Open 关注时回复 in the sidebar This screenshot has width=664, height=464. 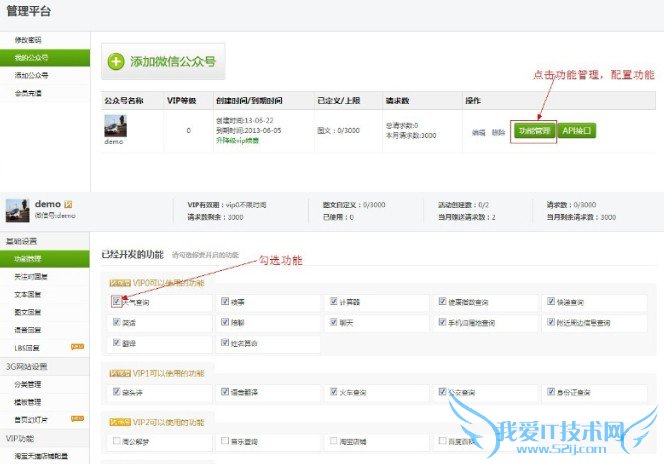coord(30,276)
